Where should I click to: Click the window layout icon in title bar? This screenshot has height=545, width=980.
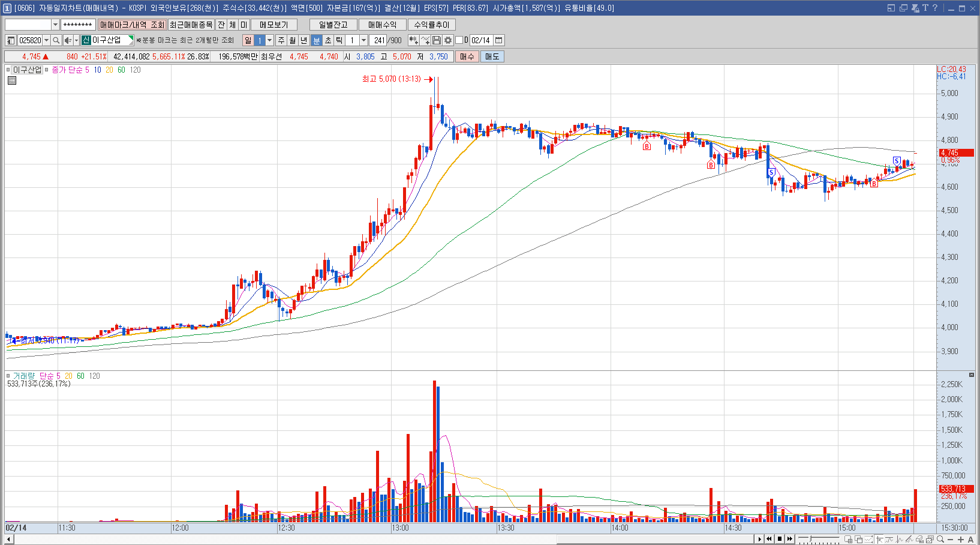coord(891,8)
